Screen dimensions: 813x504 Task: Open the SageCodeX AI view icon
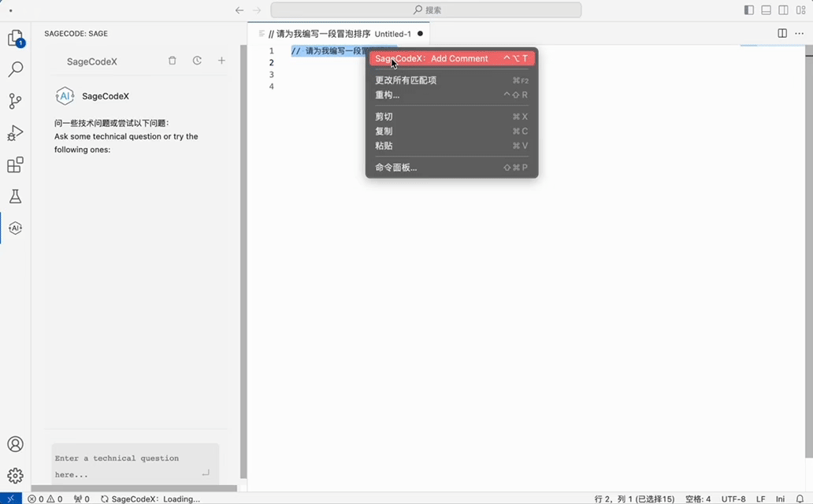point(16,228)
